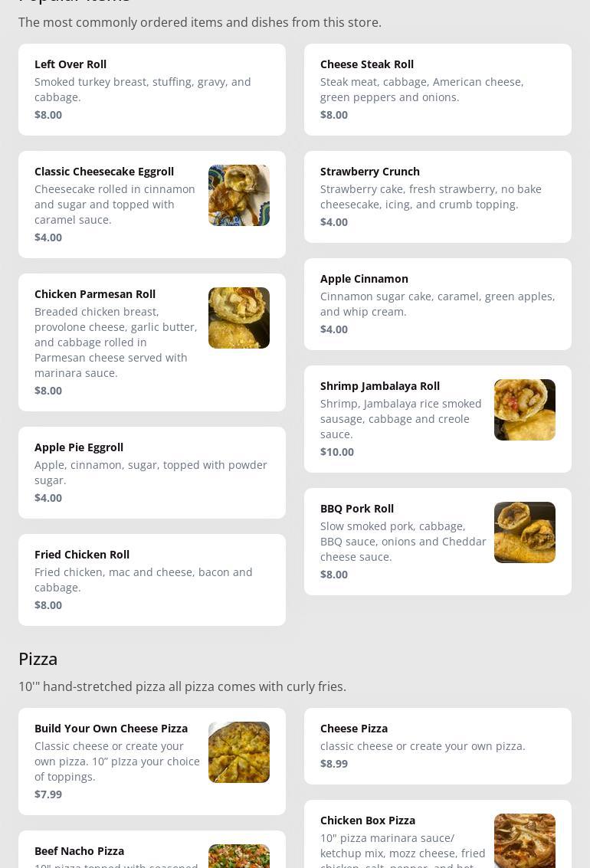Click the BBQ Pork Roll title
Image resolution: width=590 pixels, height=868 pixels.
357,508
